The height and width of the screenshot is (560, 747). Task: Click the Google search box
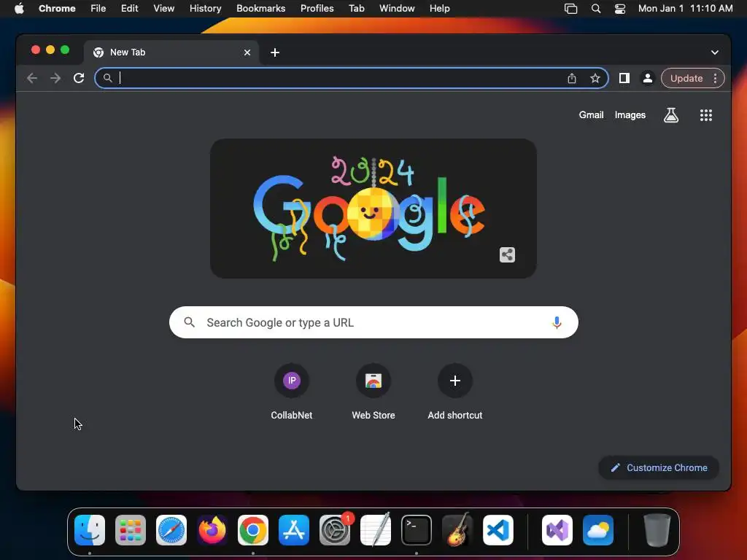click(x=373, y=322)
